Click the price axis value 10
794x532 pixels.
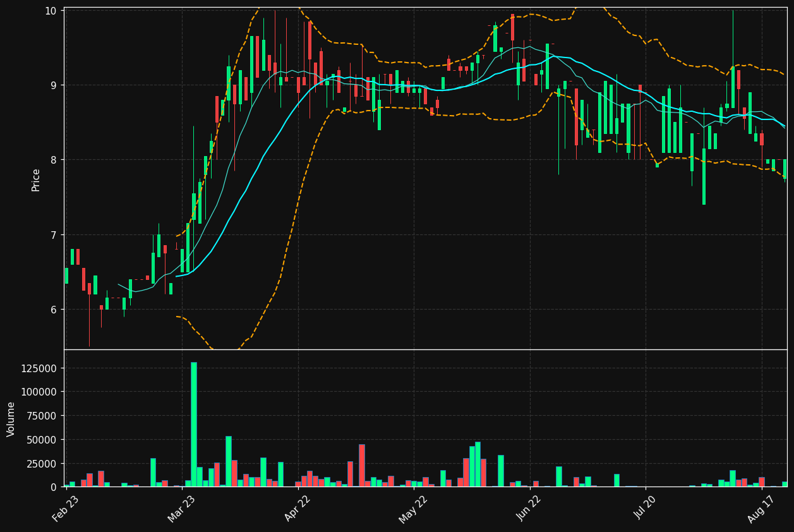(x=51, y=11)
